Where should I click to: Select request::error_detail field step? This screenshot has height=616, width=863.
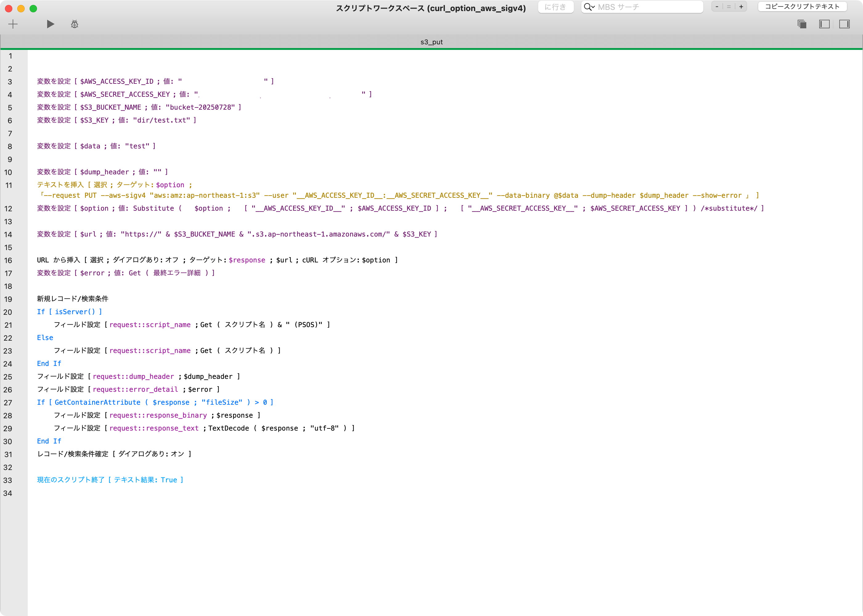tap(128, 389)
